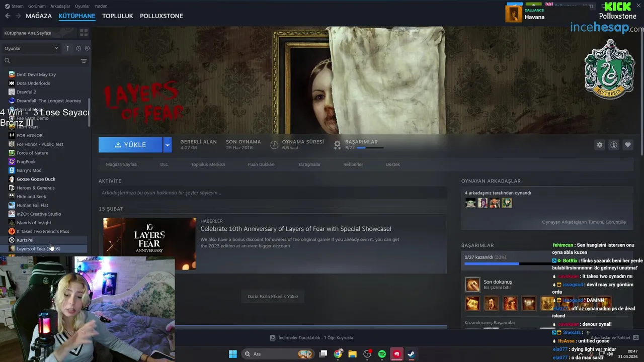The image size is (644, 362).
Task: Click the library search field
Action: [41, 61]
